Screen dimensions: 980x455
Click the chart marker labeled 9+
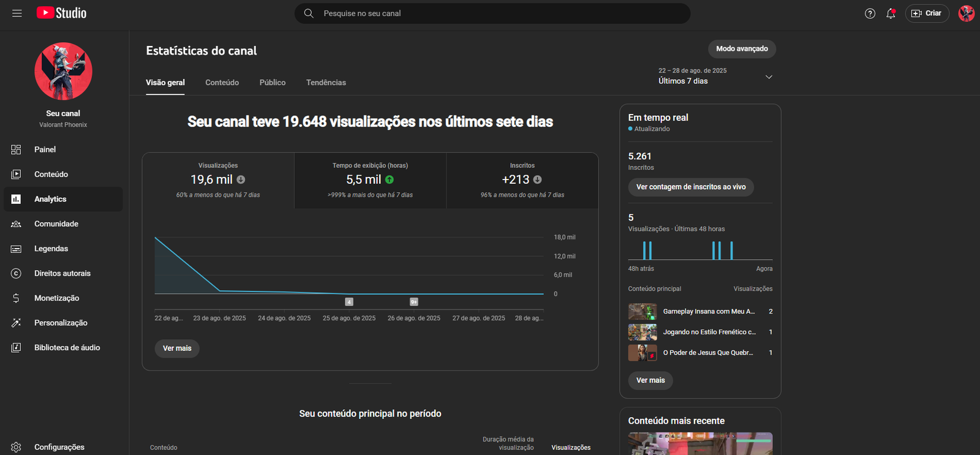(414, 302)
